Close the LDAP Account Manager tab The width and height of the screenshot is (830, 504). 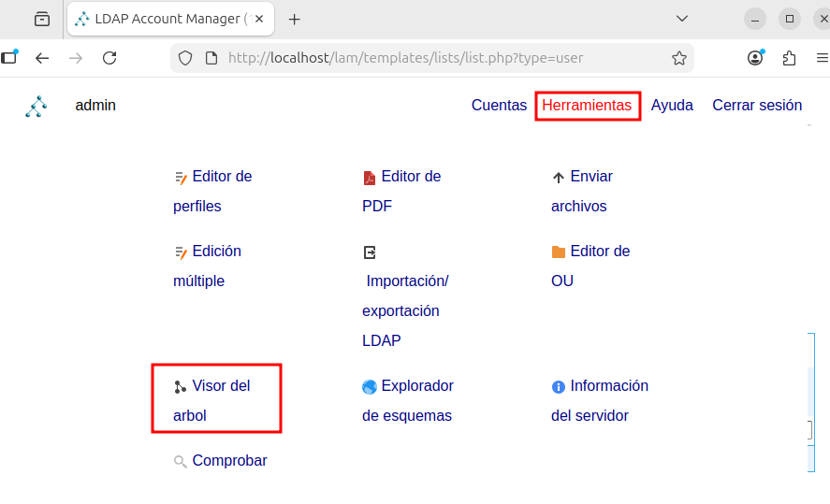[259, 19]
